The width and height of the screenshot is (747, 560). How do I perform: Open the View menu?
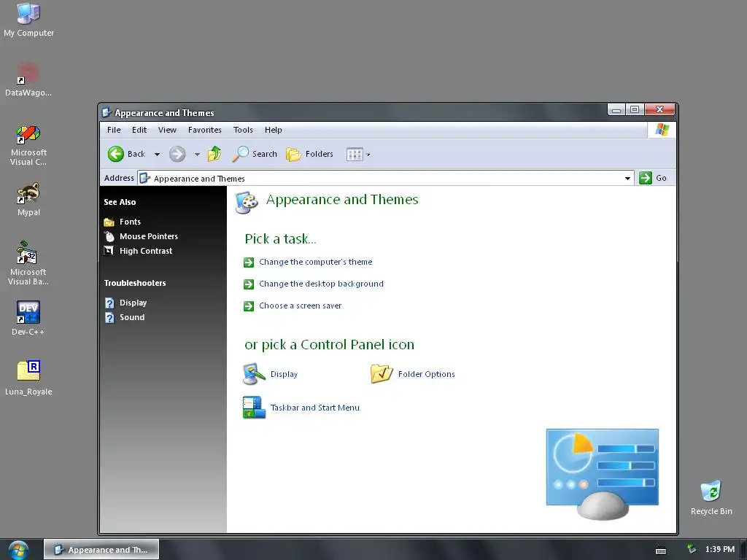click(167, 130)
